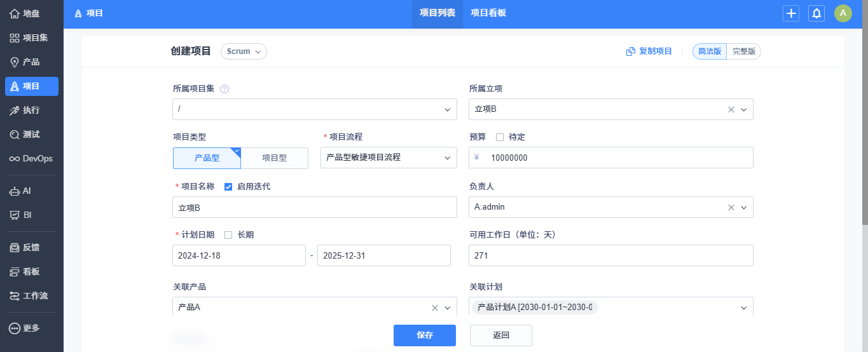Expand the 关联产品 dropdown arrow
868x352 pixels.
[448, 308]
